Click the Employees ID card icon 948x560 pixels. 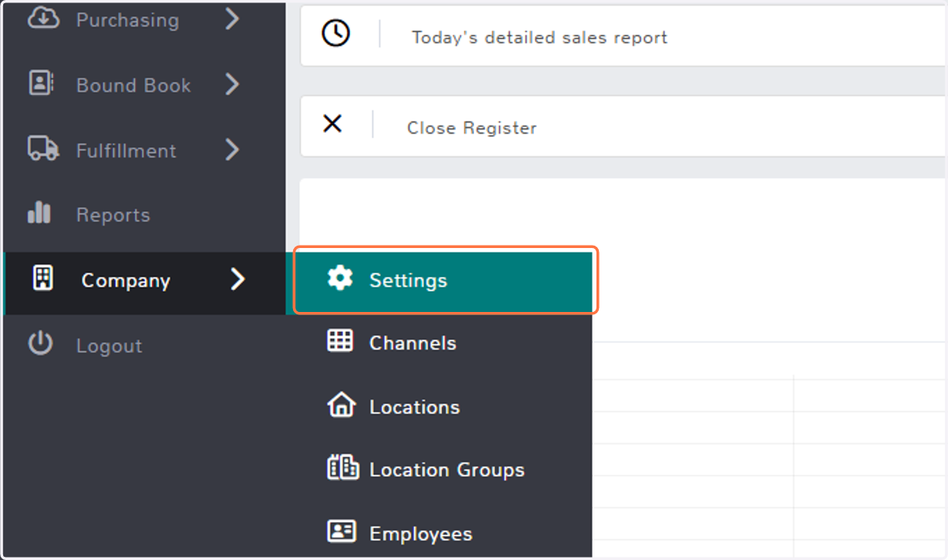click(x=341, y=532)
